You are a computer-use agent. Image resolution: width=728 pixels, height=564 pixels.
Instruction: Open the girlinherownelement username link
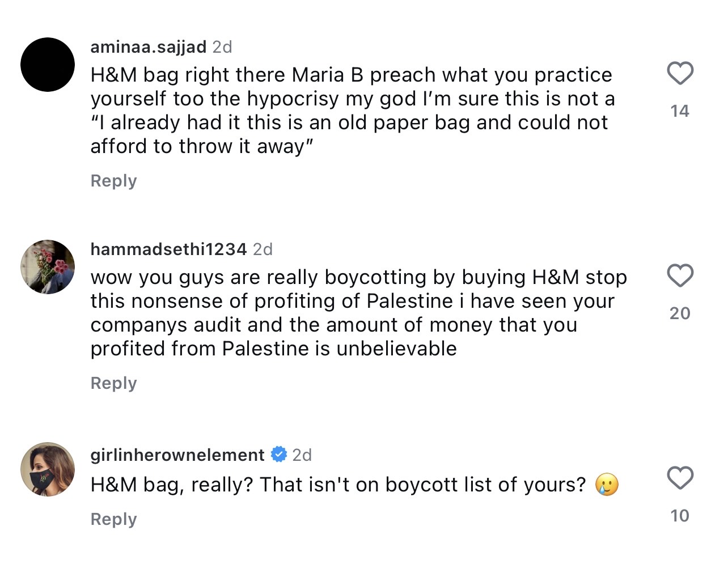tap(177, 455)
